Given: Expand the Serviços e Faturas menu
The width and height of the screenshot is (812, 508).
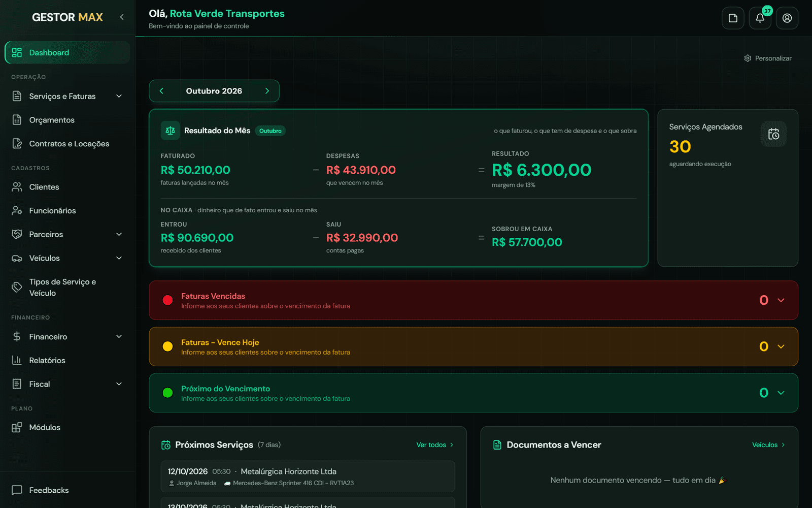Looking at the screenshot, I should coord(119,97).
